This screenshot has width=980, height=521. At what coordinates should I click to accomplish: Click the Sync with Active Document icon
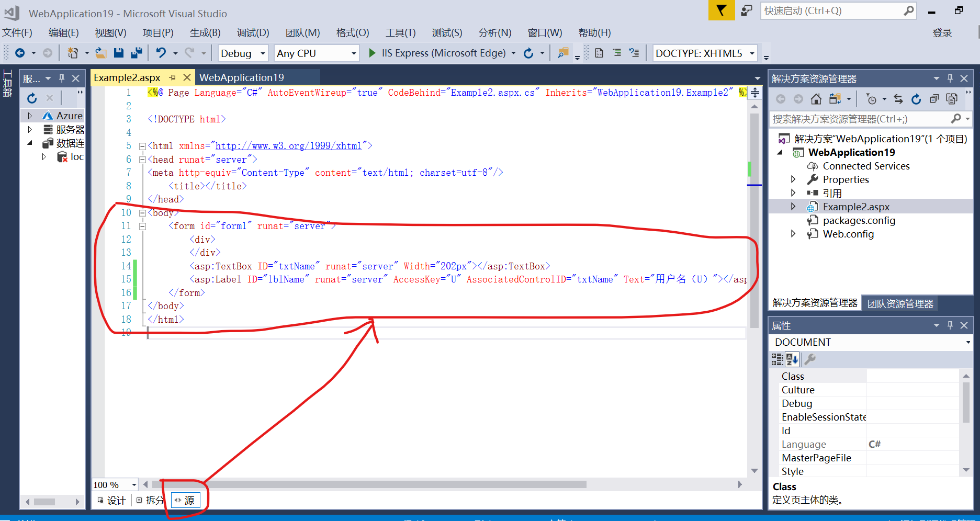point(898,99)
